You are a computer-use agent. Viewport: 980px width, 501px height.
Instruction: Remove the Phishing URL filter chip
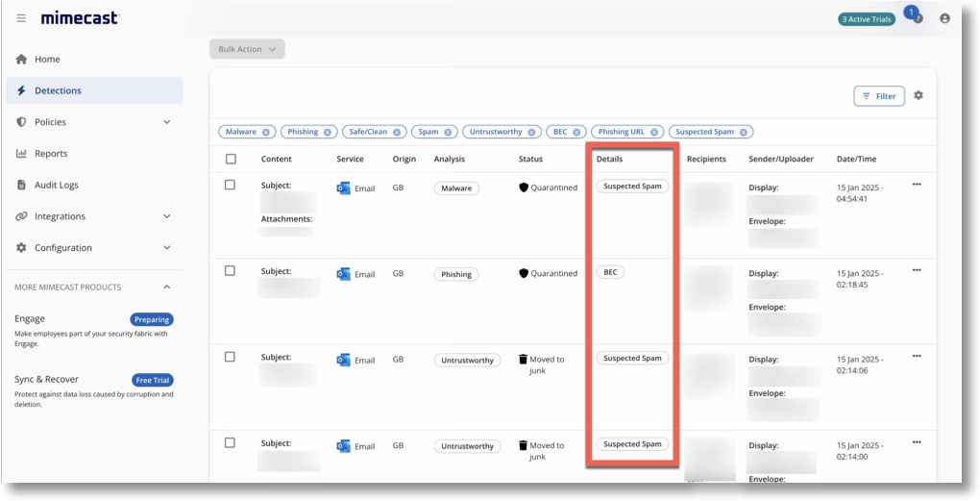click(x=654, y=132)
